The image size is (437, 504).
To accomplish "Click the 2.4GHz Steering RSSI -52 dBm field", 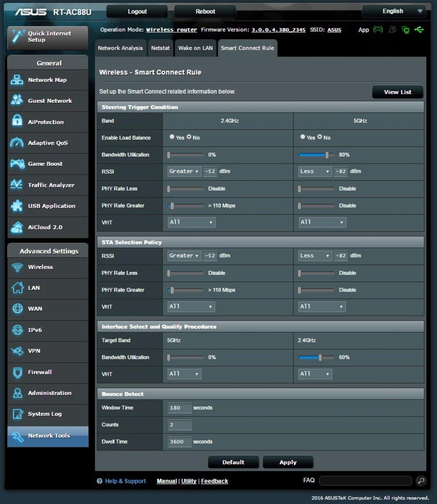I will point(210,171).
